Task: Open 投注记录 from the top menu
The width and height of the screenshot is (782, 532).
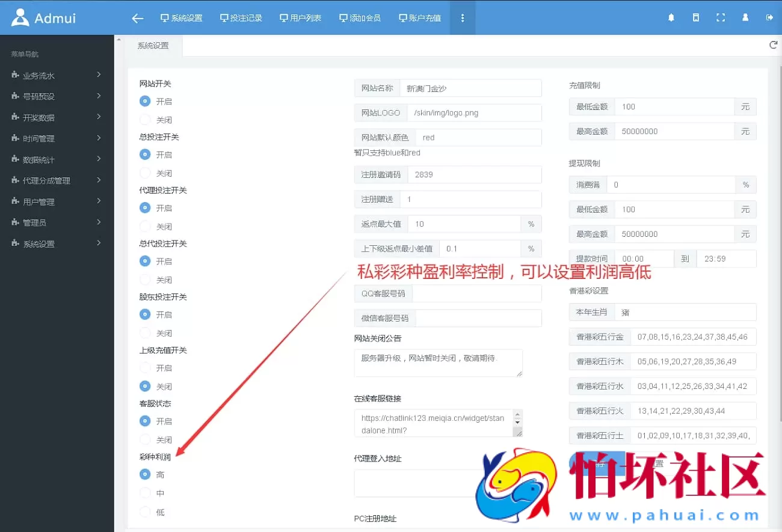Action: pyautogui.click(x=241, y=17)
